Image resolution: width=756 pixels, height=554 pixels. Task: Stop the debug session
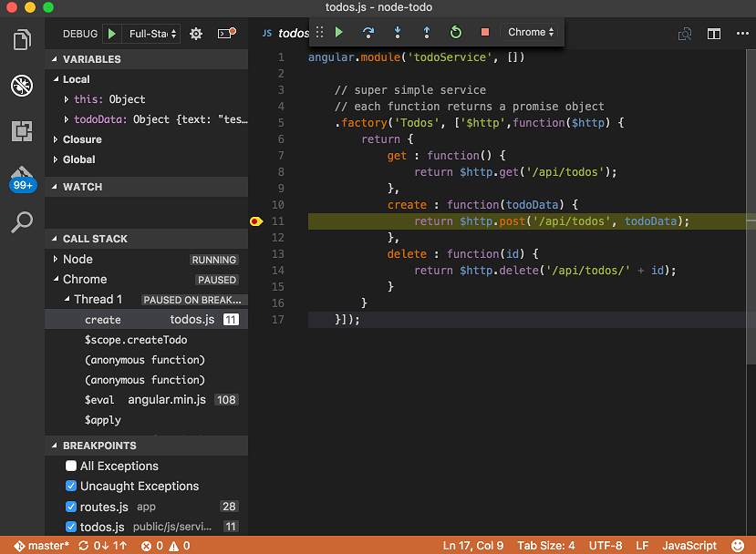[484, 32]
